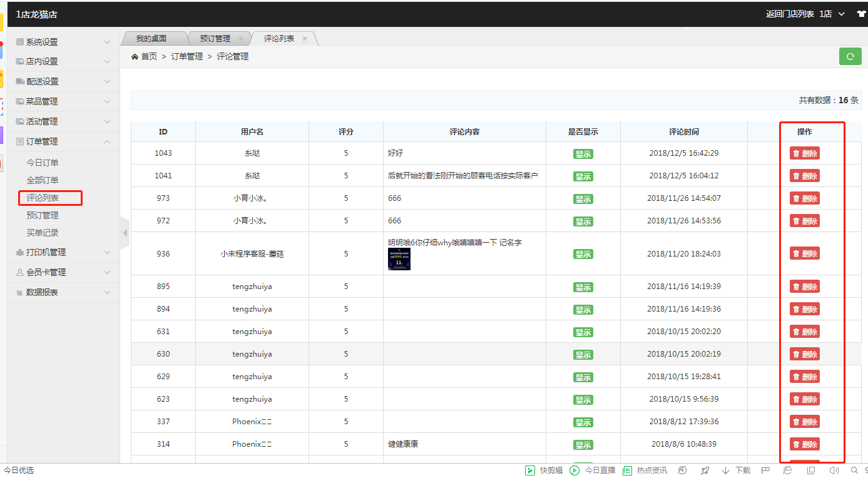Toggle 显示 status for comment 314

tap(583, 445)
